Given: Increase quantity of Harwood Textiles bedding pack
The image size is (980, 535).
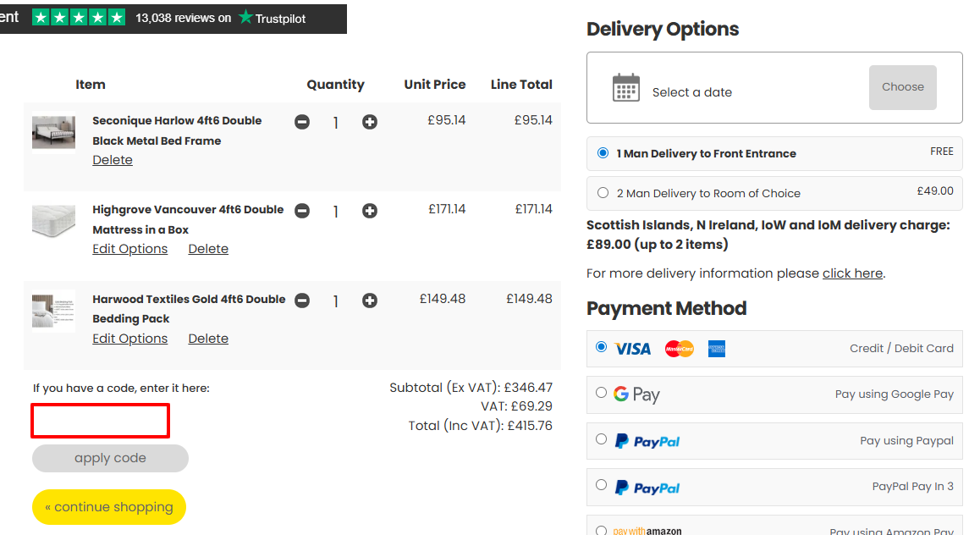Looking at the screenshot, I should (369, 301).
